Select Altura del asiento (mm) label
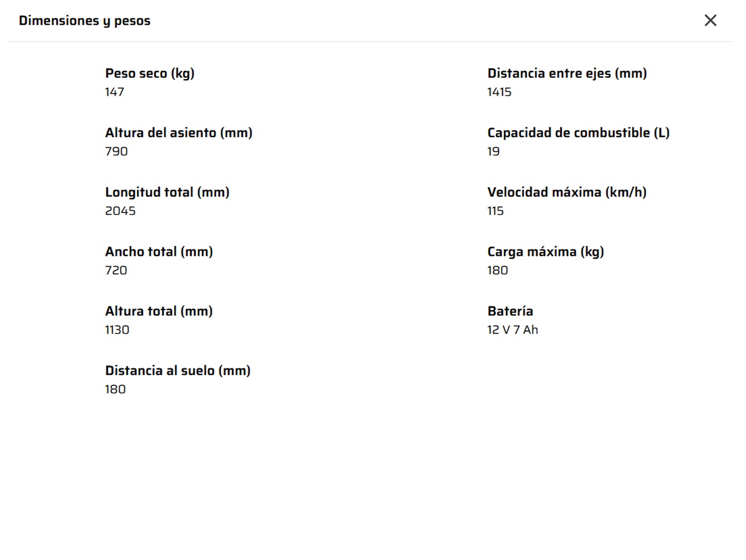Screen dimensions: 746x560 click(179, 133)
